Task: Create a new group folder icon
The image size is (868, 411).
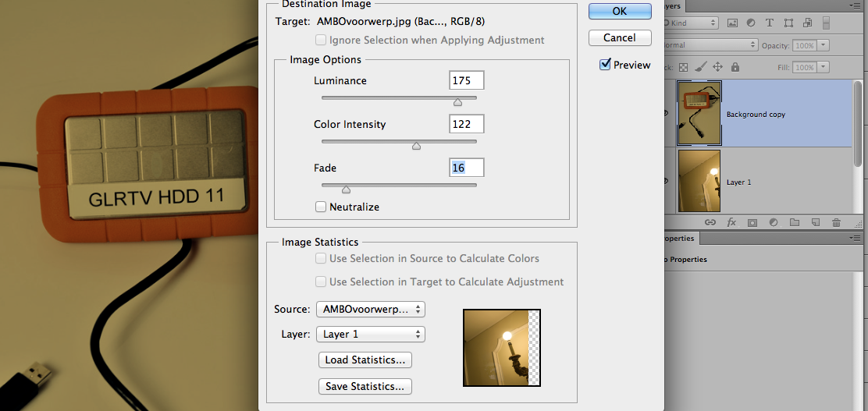Action: point(795,222)
